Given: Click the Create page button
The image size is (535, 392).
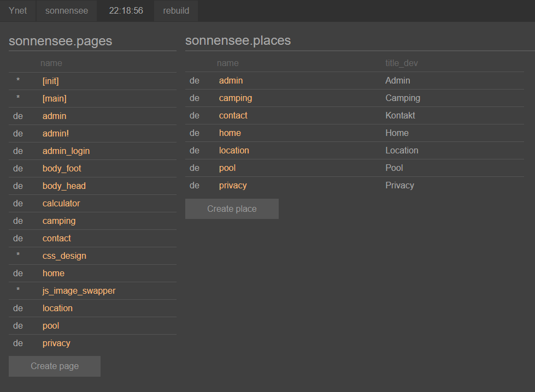Looking at the screenshot, I should click(x=55, y=366).
